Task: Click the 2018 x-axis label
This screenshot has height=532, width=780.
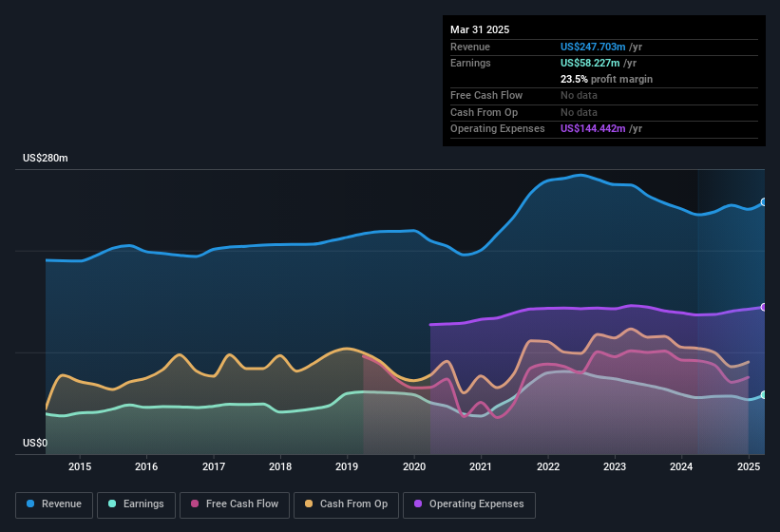Action: (x=280, y=466)
